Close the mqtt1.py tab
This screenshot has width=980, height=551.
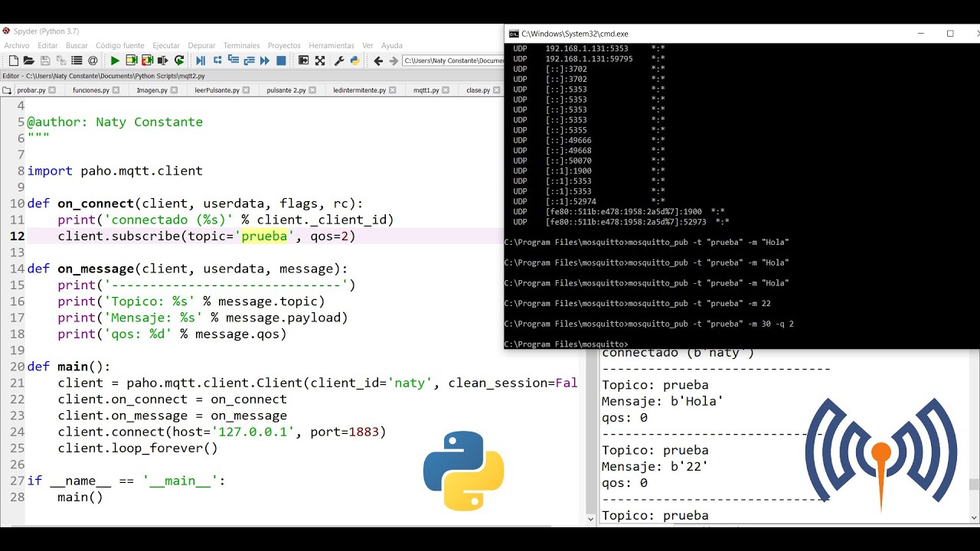coord(446,90)
